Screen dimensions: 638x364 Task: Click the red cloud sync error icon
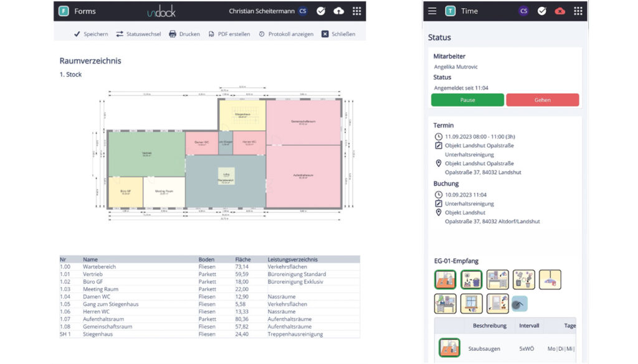pos(560,11)
